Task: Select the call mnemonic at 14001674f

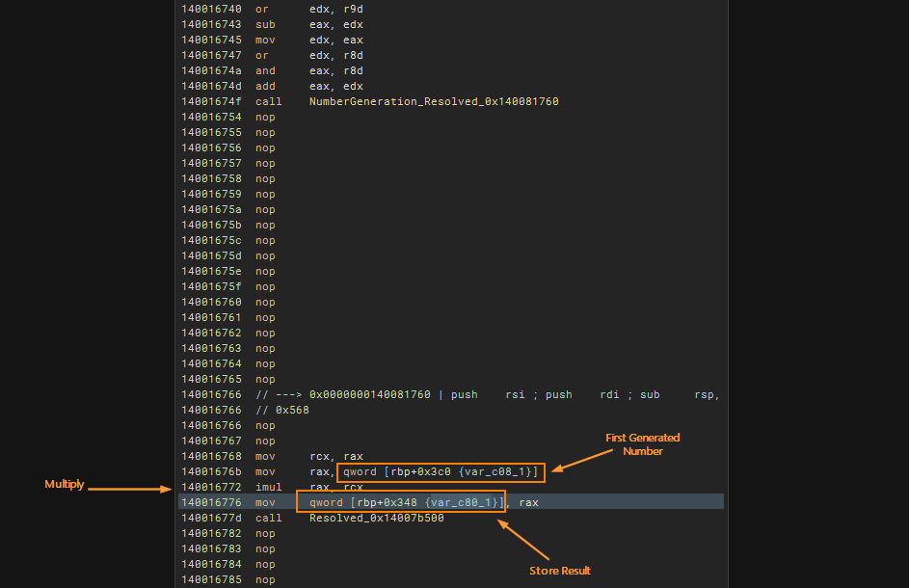Action: coord(268,101)
